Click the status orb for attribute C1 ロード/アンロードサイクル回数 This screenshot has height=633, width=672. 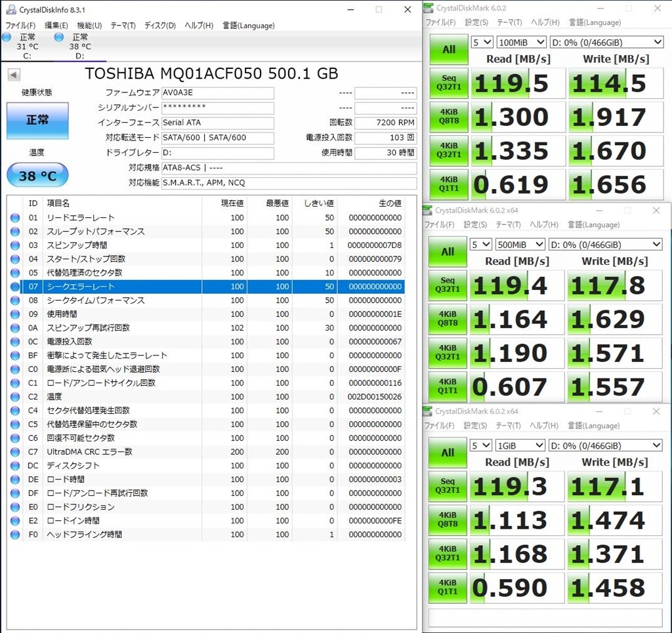coord(15,383)
